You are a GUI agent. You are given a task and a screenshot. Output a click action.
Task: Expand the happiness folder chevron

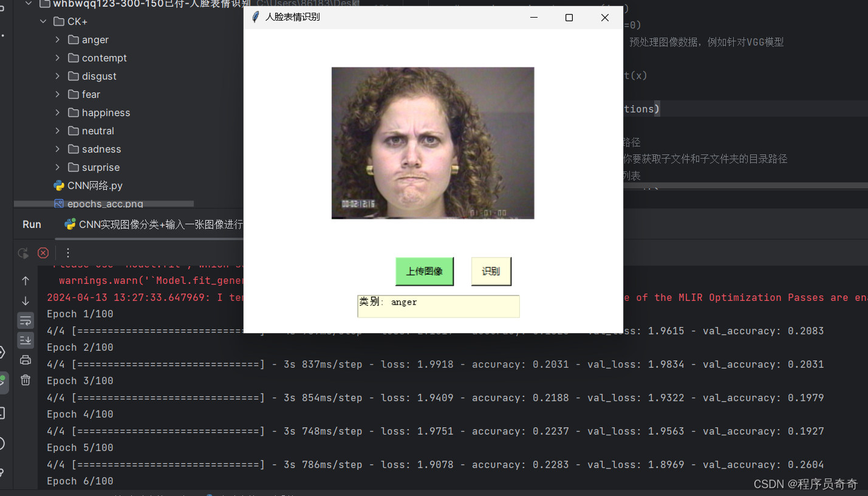point(58,112)
